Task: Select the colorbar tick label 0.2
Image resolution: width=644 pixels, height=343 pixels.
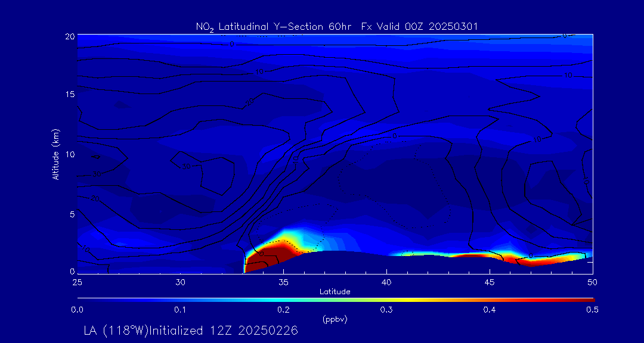Action: (284, 310)
